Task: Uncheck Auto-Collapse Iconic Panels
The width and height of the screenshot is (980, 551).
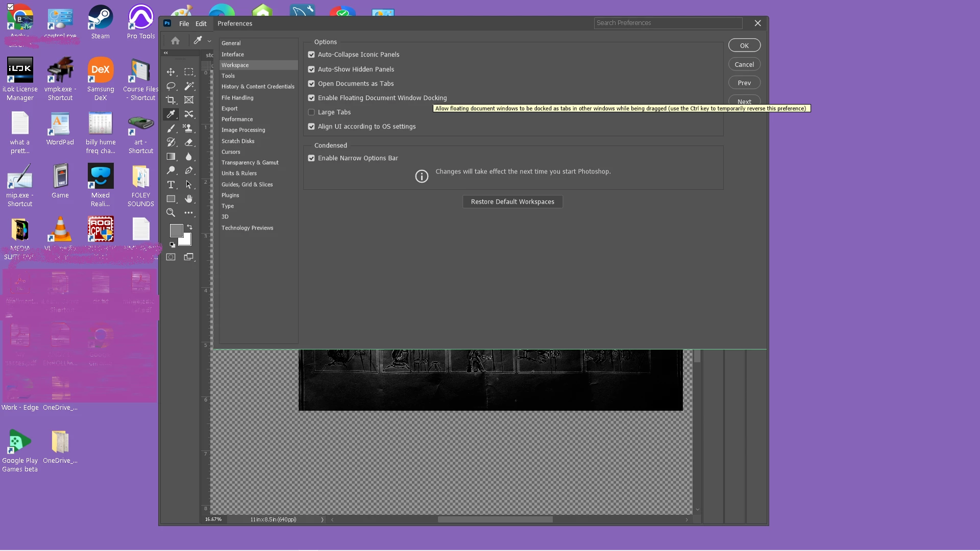Action: (311, 55)
